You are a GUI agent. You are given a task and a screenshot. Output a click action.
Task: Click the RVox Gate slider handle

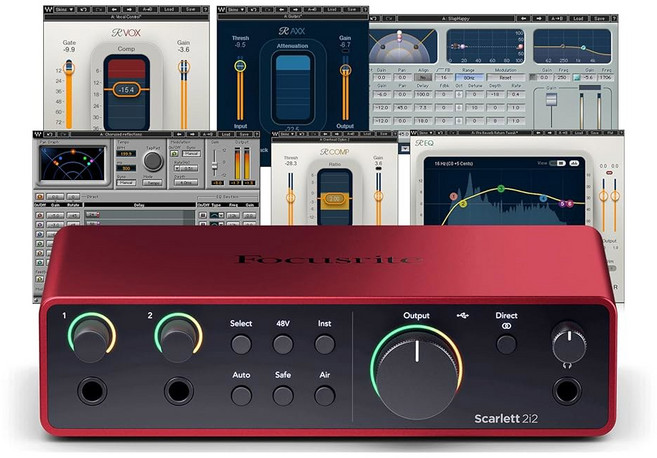tap(69, 67)
